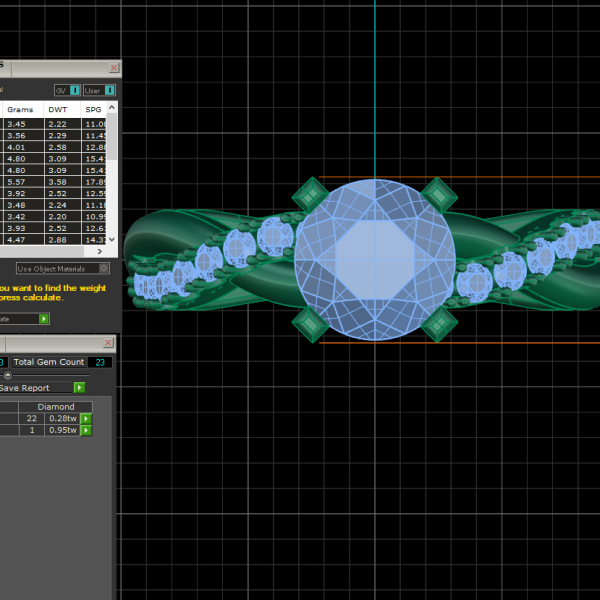600x600 pixels.
Task: Open the Use Object Materials dropdown
Action: click(62, 268)
